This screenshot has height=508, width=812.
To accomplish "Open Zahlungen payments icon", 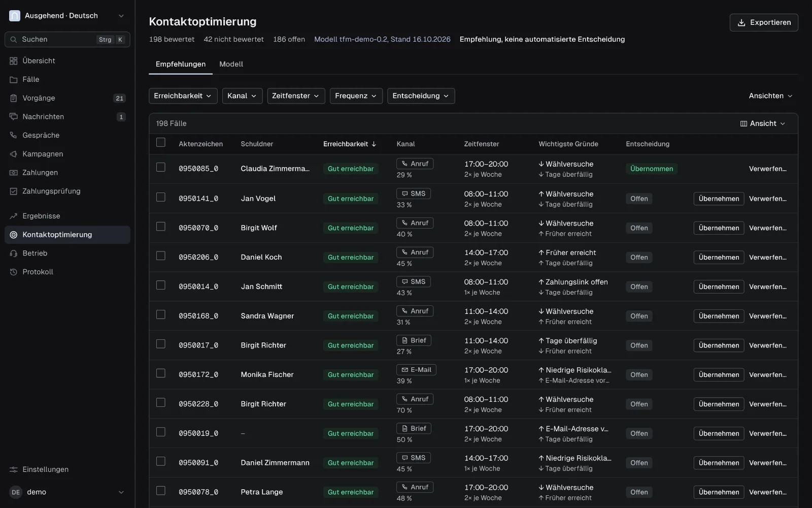I will pos(14,173).
